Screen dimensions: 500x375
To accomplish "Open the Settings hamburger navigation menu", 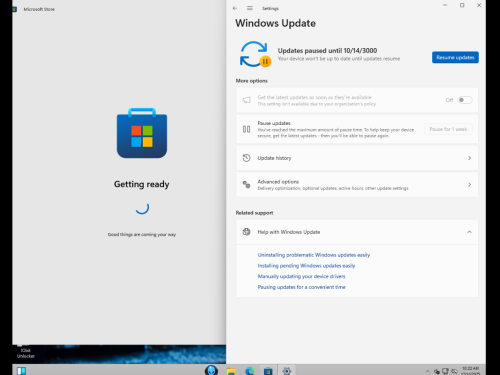I will [250, 8].
